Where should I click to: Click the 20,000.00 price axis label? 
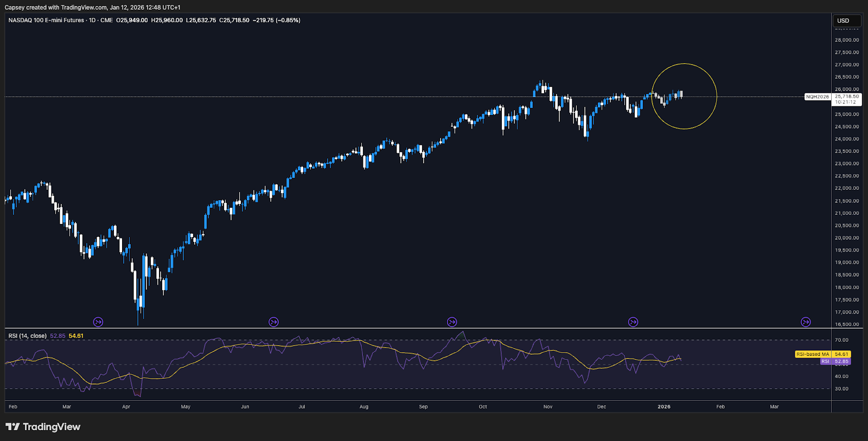(x=847, y=238)
